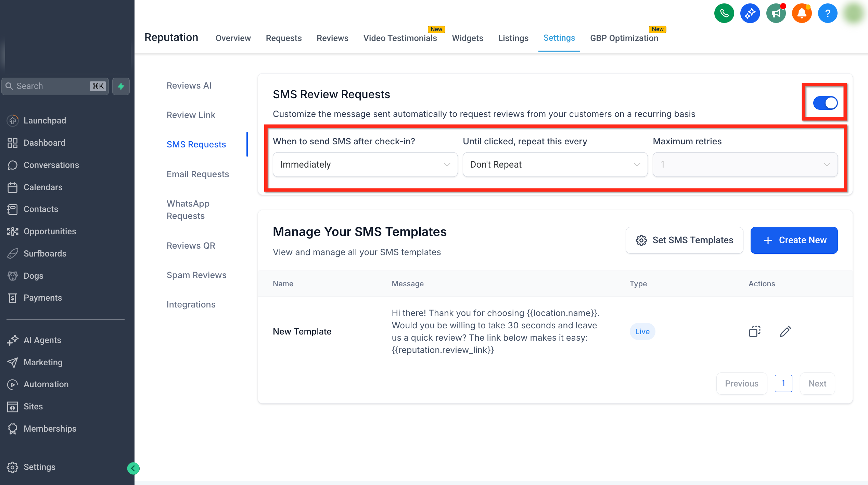Click the pencil edit icon for New Template
This screenshot has width=868, height=485.
pos(785,331)
